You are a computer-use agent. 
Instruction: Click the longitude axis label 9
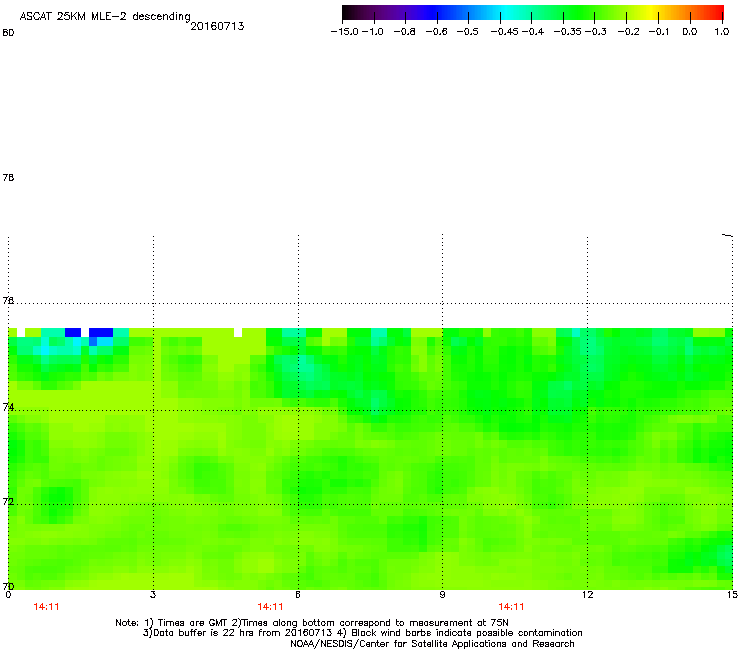(442, 595)
